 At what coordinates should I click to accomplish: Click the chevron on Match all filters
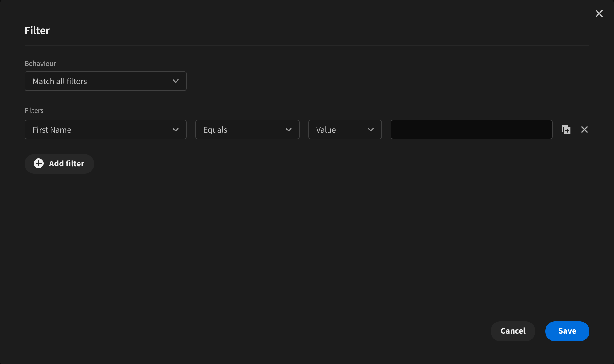(x=175, y=81)
